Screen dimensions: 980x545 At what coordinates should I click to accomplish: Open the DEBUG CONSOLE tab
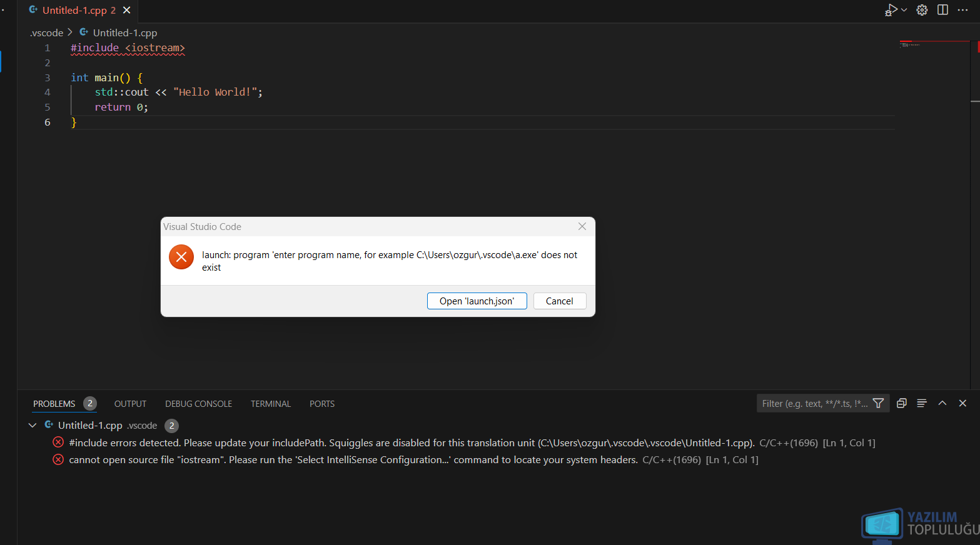198,404
